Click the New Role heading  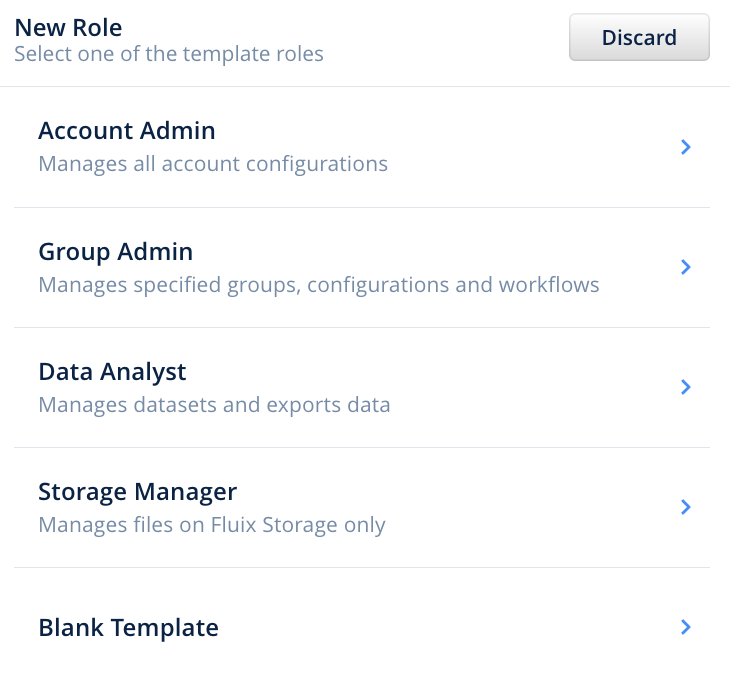pyautogui.click(x=68, y=27)
